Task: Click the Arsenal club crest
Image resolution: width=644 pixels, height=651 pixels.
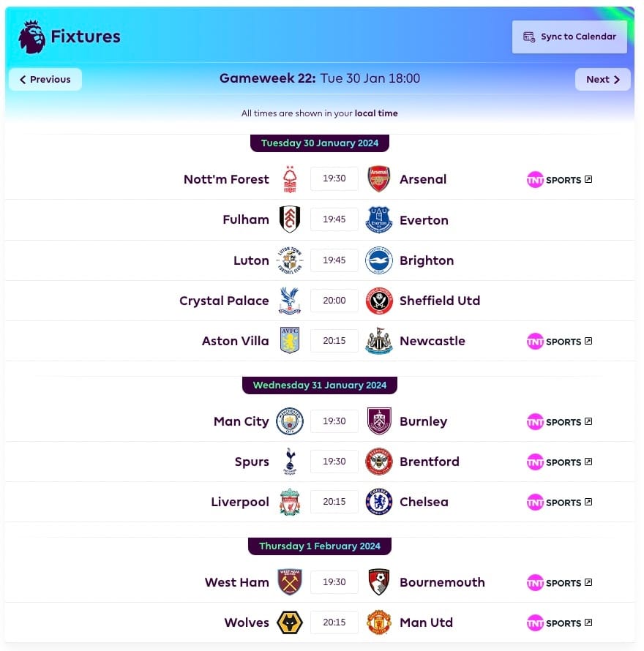Action: [x=379, y=178]
